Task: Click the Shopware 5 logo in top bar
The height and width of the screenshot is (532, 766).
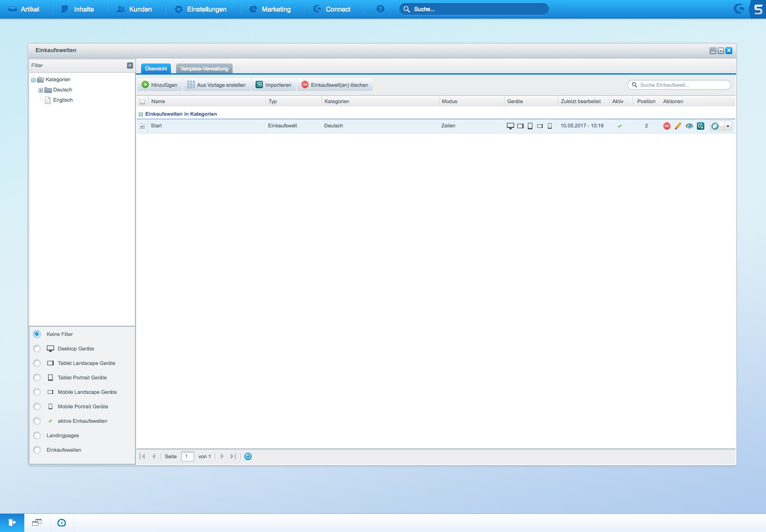Action: coord(758,9)
